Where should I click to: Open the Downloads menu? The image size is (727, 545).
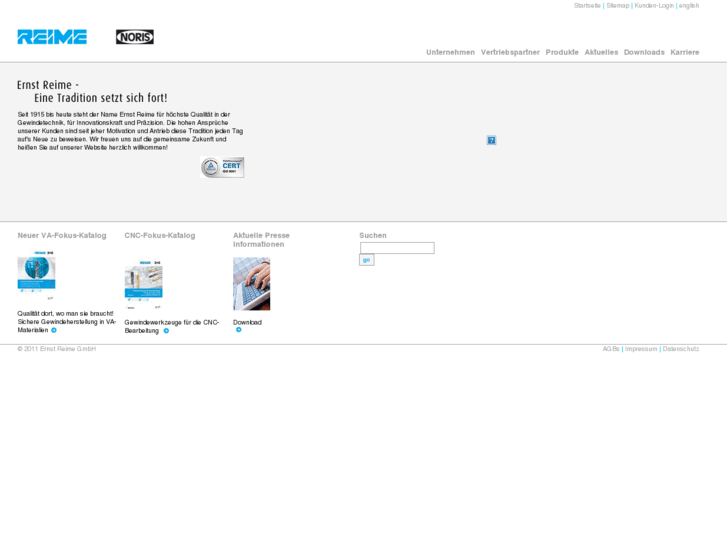644,52
